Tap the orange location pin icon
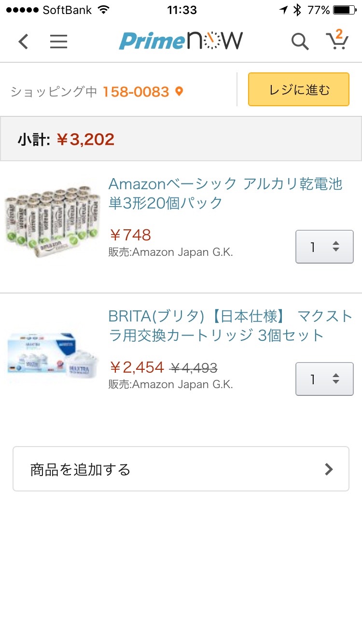 point(179,91)
